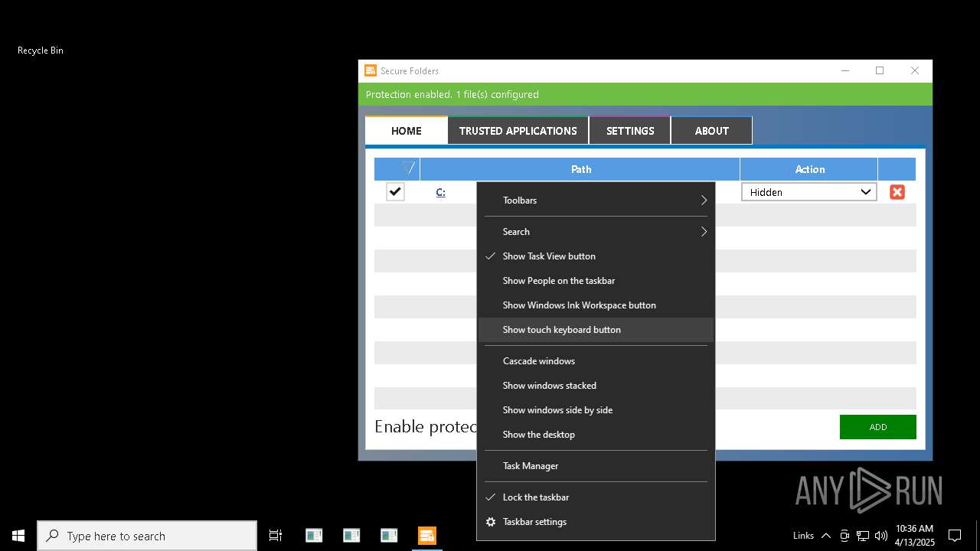Click the Secure Folders title bar app icon

click(371, 70)
